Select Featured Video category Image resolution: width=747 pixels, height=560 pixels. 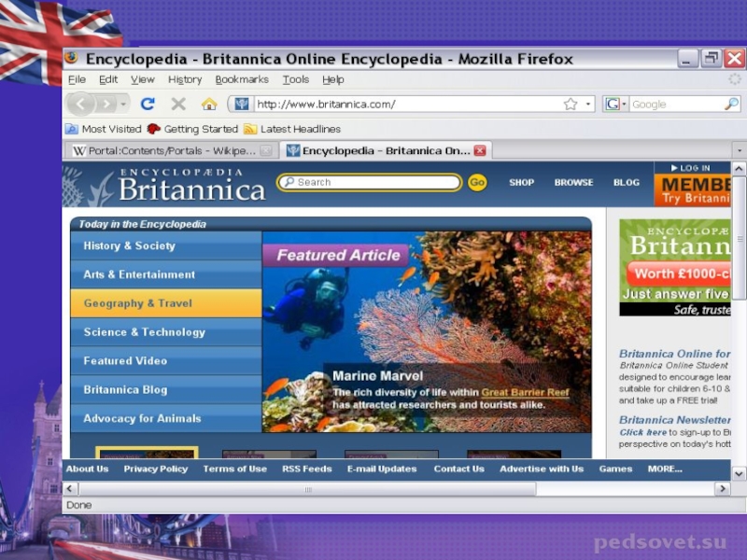[166, 361]
